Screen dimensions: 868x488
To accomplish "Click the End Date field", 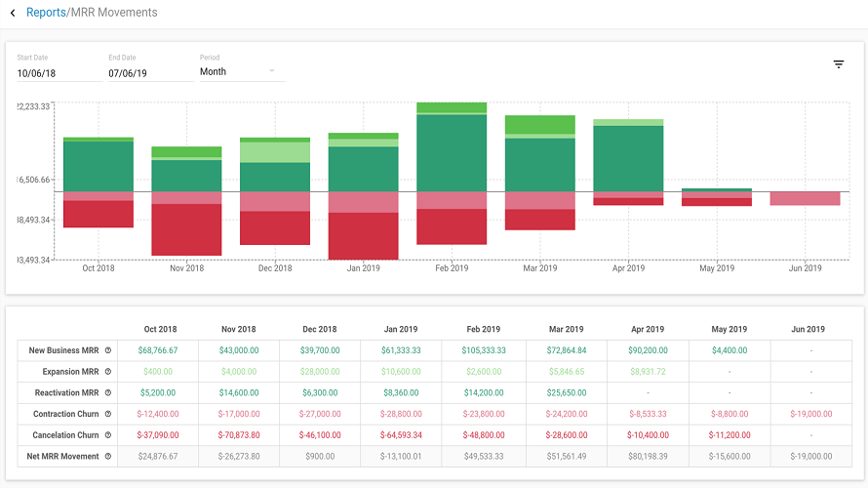I will [151, 73].
